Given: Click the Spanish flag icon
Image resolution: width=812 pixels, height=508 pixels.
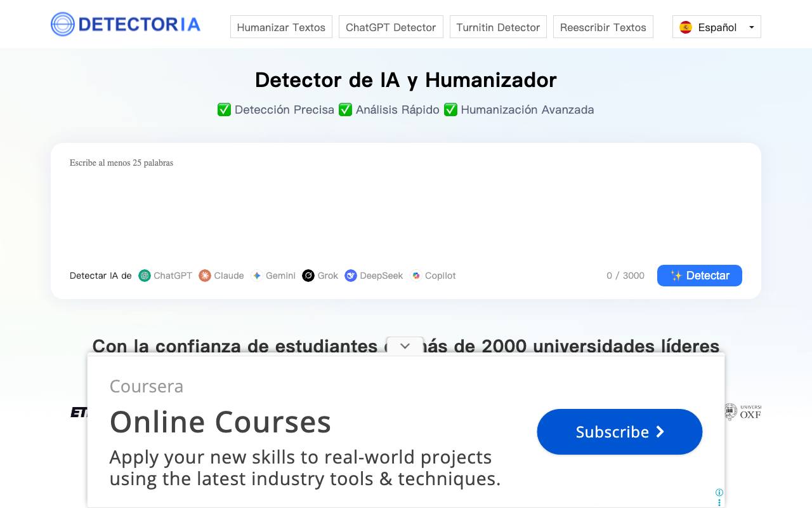Looking at the screenshot, I should pyautogui.click(x=686, y=27).
